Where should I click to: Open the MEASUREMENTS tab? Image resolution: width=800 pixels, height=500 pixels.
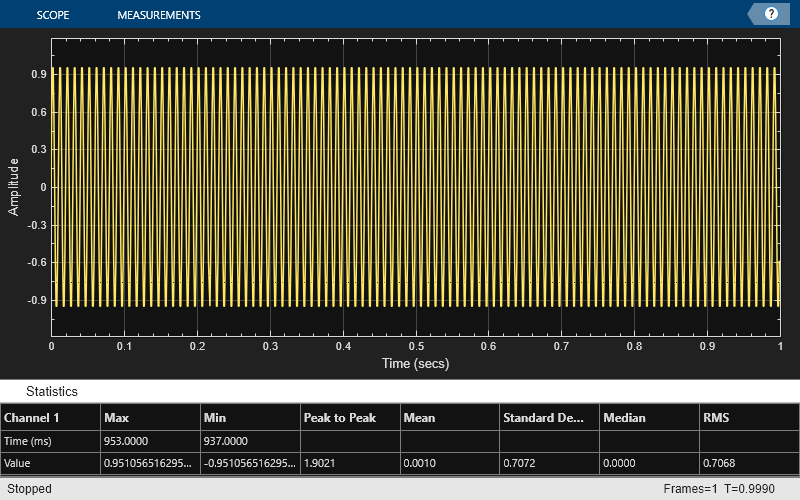[x=158, y=15]
